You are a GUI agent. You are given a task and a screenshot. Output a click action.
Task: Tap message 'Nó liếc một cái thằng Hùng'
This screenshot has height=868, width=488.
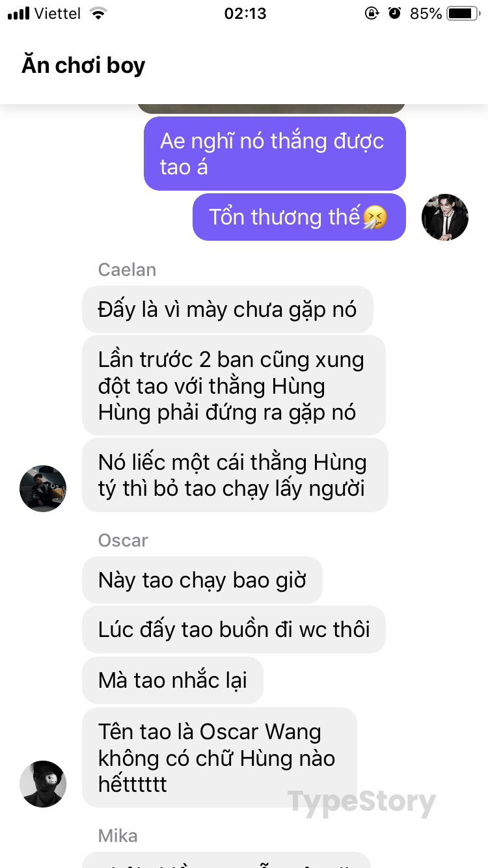235,475
